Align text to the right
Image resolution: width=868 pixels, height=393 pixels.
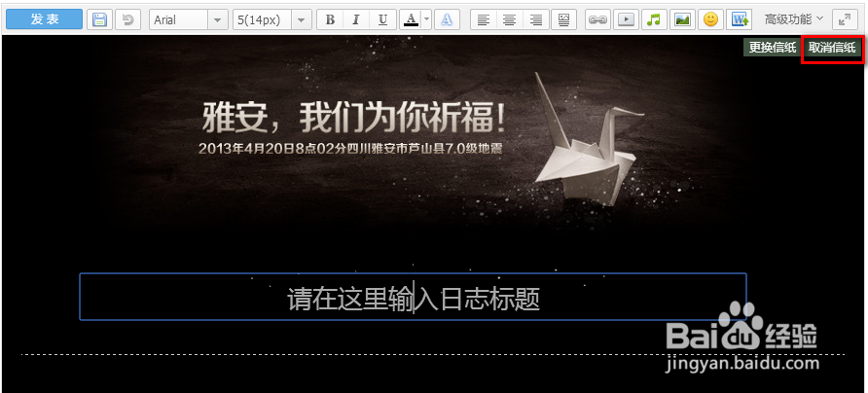tap(536, 19)
